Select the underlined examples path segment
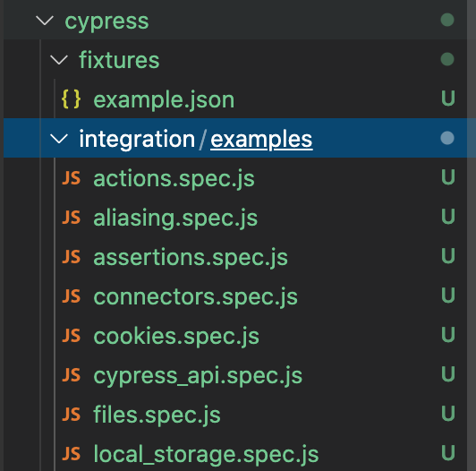Viewport: 476px width, 471px height. pos(261,139)
